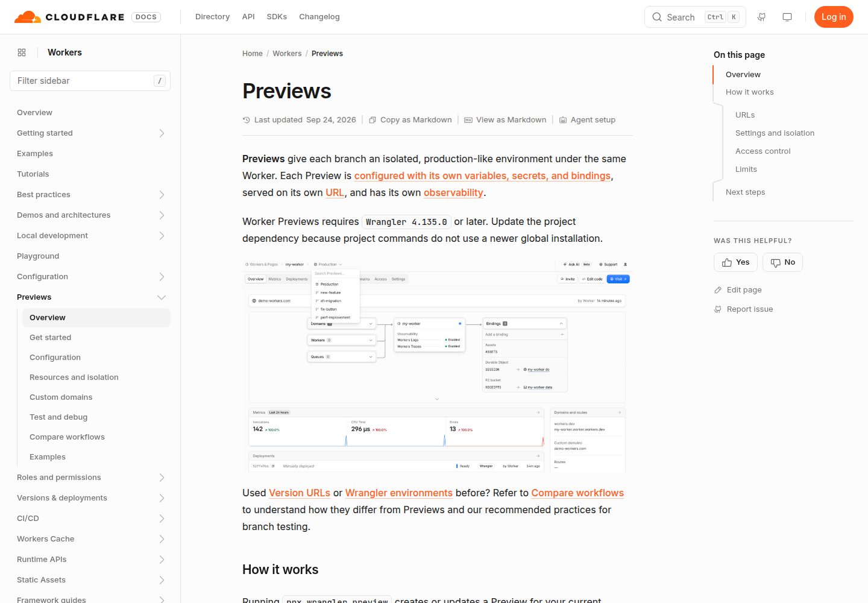Expand the Workers Cache section
Viewport: 868px width, 603px height.
point(162,539)
